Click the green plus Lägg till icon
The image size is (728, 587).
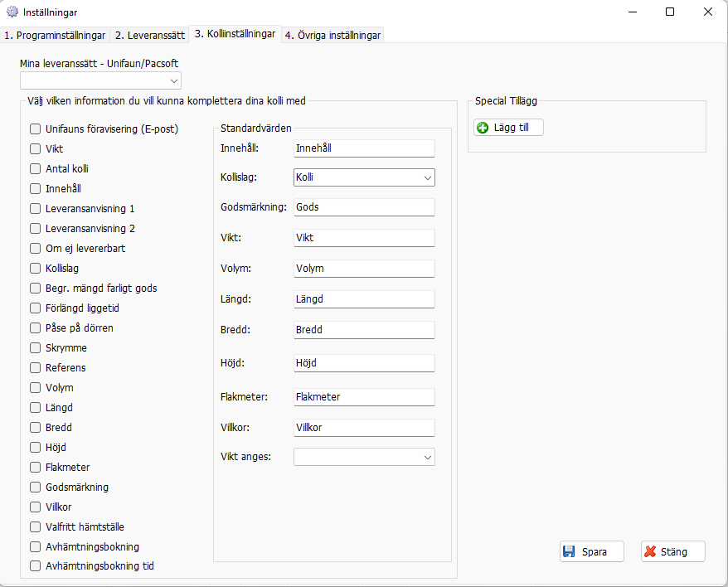pos(483,128)
